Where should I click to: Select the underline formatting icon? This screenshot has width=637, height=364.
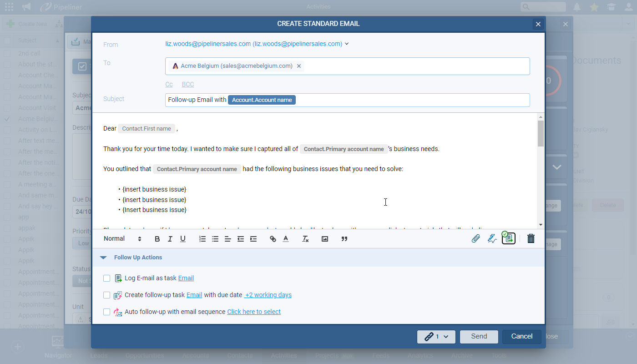coord(182,238)
